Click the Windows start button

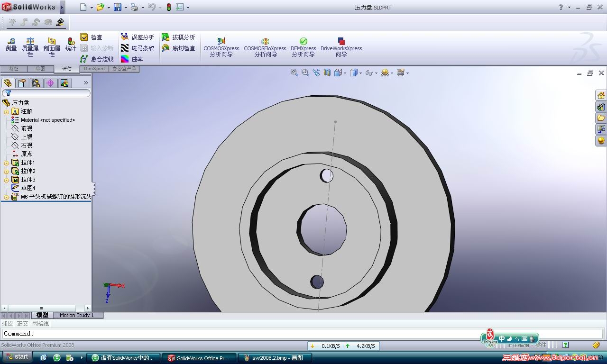click(18, 357)
